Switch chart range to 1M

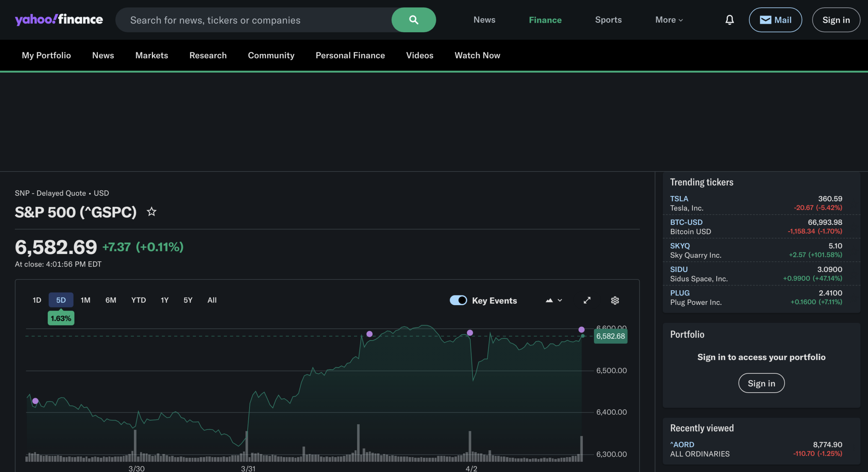(85, 300)
